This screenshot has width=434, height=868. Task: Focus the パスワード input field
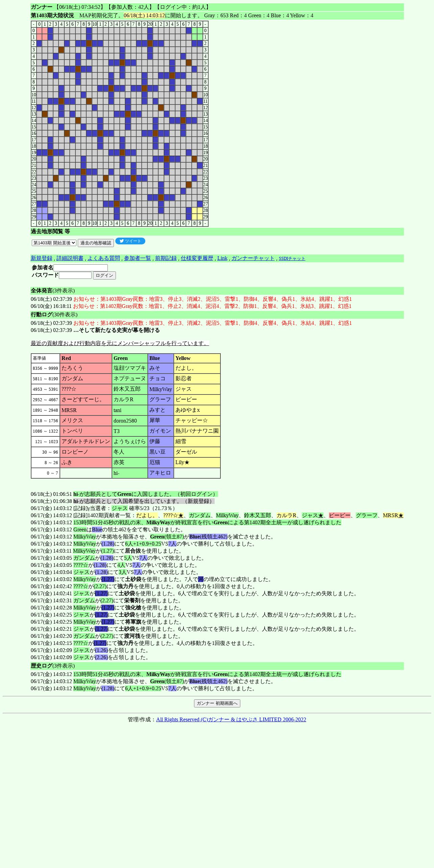point(75,275)
